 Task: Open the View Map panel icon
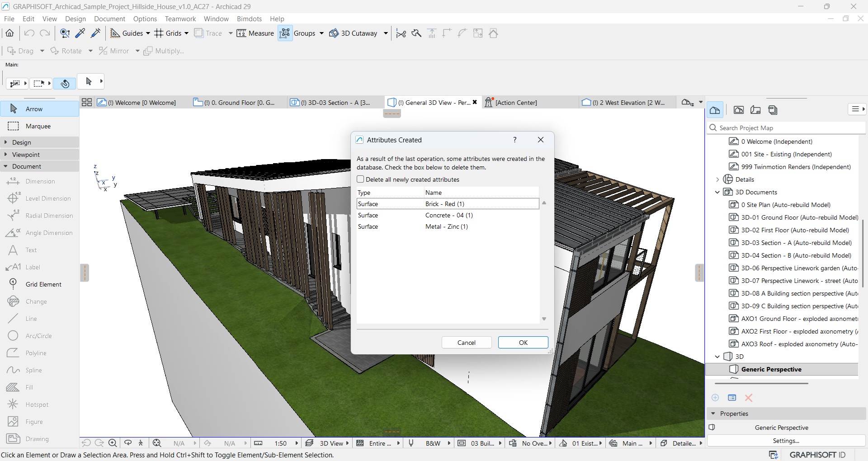coord(739,110)
